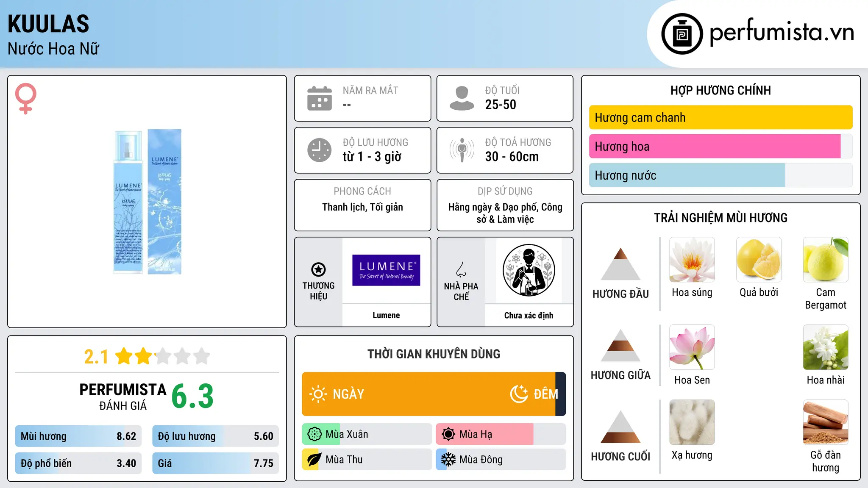Click the base-note pyramid icon for Hương cuối
This screenshot has height=488, width=868.
point(620,427)
